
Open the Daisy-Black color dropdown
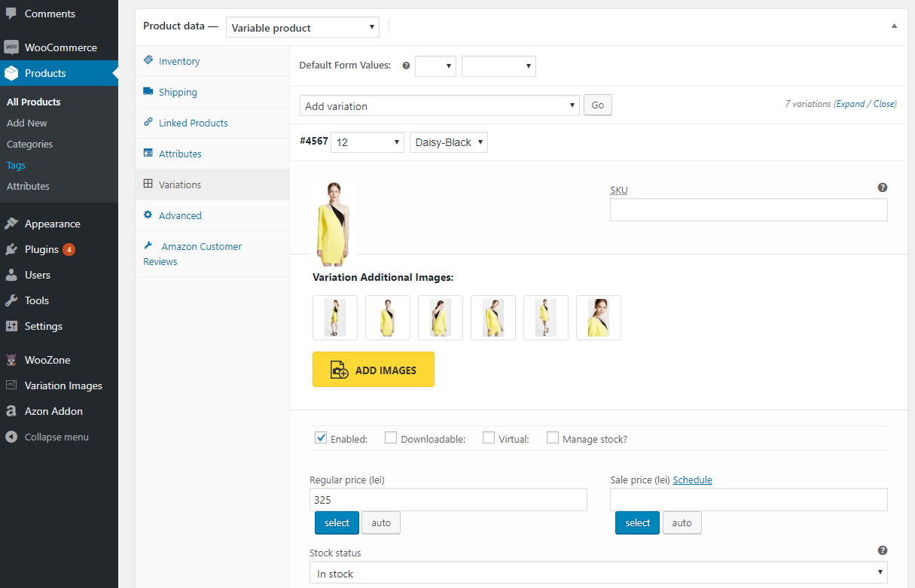[449, 142]
